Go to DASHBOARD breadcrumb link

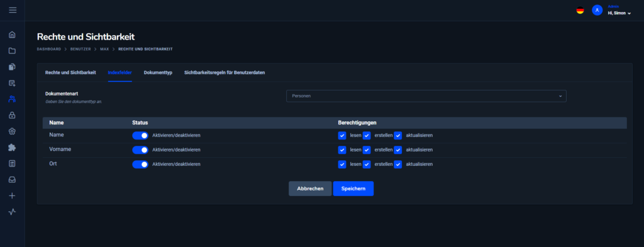click(48, 49)
